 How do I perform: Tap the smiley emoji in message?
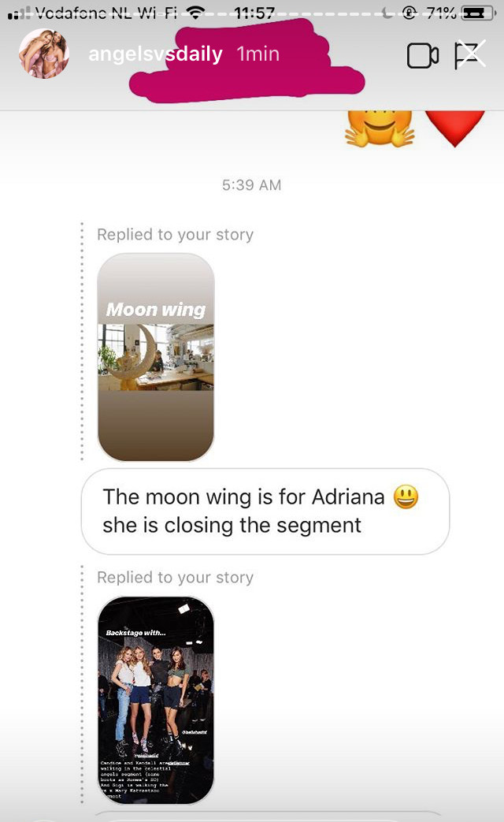coord(406,497)
